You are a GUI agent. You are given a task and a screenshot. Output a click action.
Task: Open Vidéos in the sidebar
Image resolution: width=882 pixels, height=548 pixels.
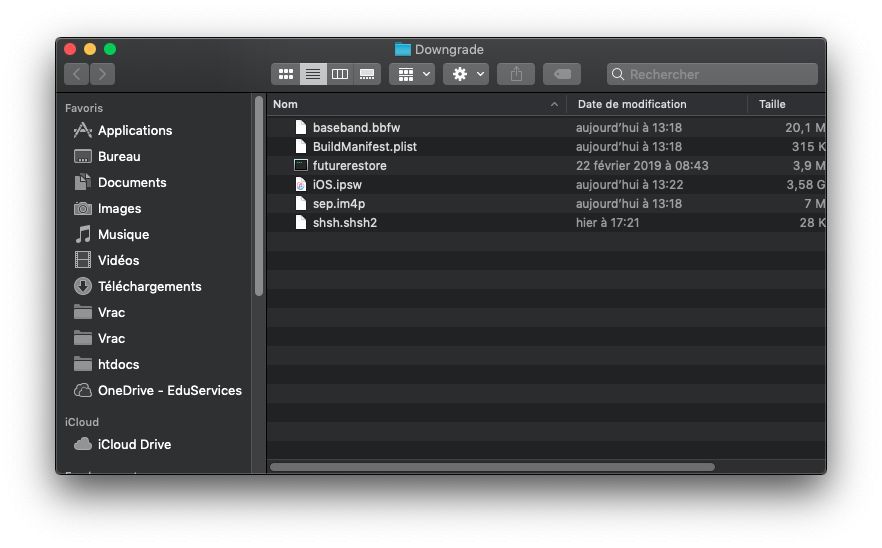pos(118,260)
